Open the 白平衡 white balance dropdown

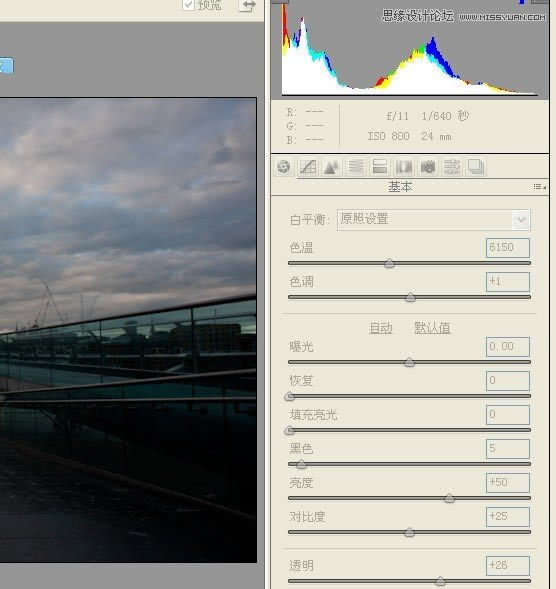[434, 219]
